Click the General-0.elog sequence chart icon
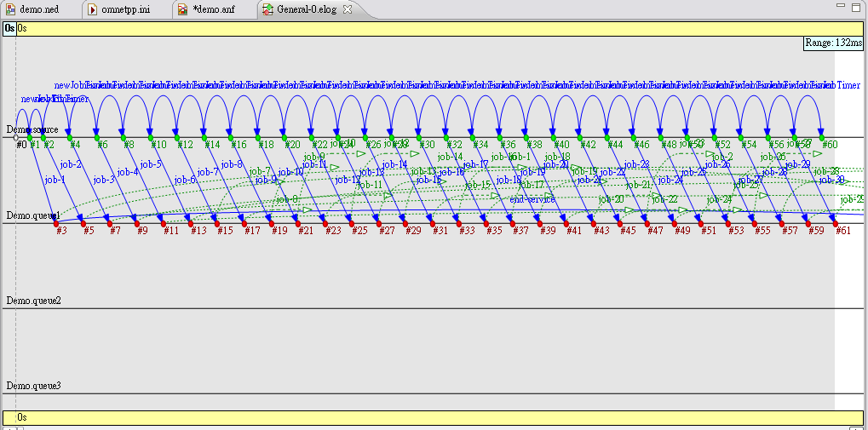 (268, 9)
